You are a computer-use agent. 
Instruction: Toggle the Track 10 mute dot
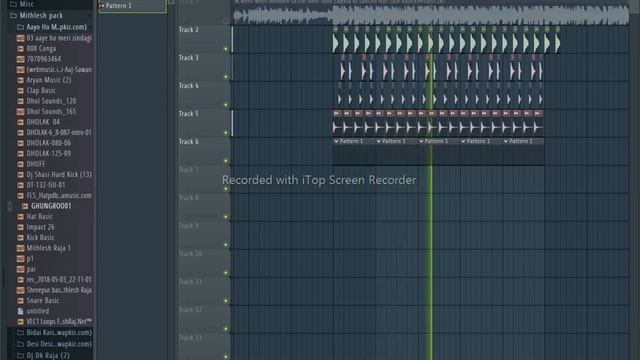(x=226, y=273)
